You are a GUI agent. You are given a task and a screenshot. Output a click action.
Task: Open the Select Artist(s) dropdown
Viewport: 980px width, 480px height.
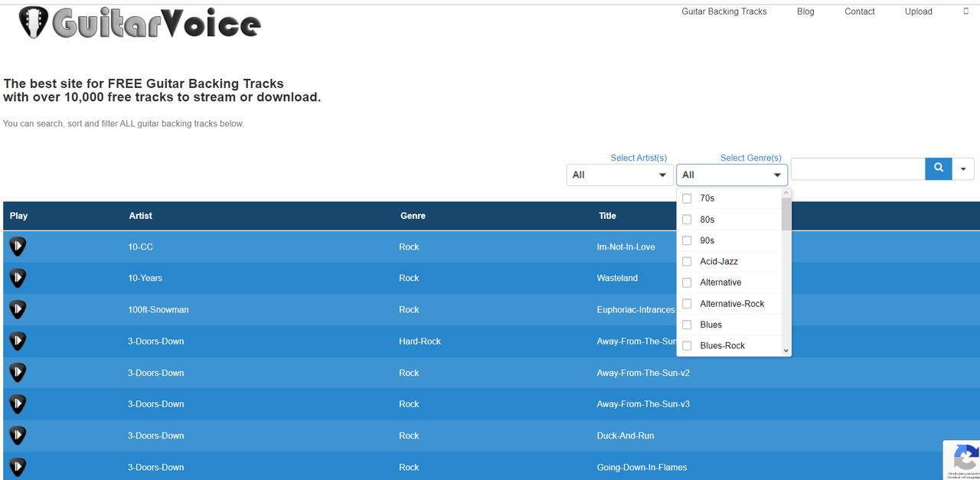pyautogui.click(x=619, y=175)
